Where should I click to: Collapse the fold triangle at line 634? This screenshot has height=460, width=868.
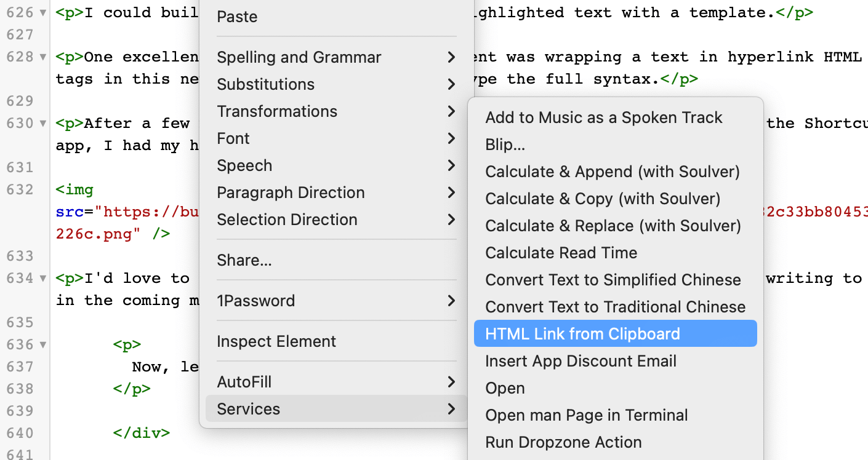tap(42, 279)
